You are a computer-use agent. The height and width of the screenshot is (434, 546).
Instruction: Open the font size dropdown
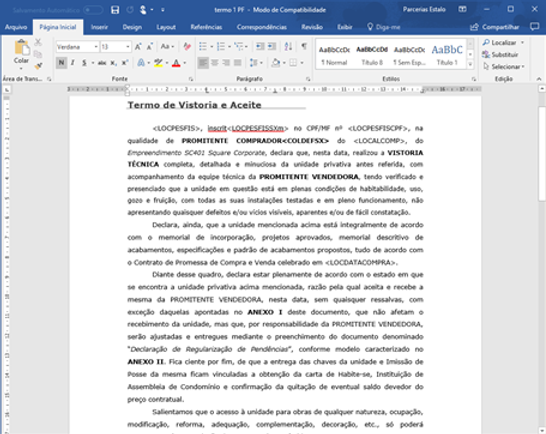(x=128, y=47)
